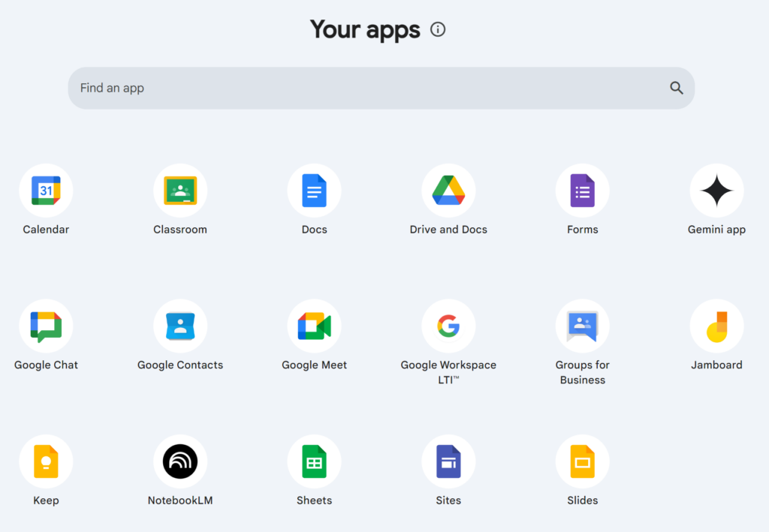Open the Keep notes icon
The height and width of the screenshot is (532, 769).
[x=46, y=461]
